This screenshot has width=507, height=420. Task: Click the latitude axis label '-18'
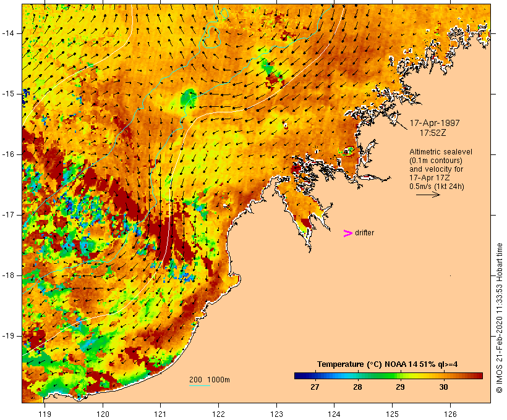point(7,275)
